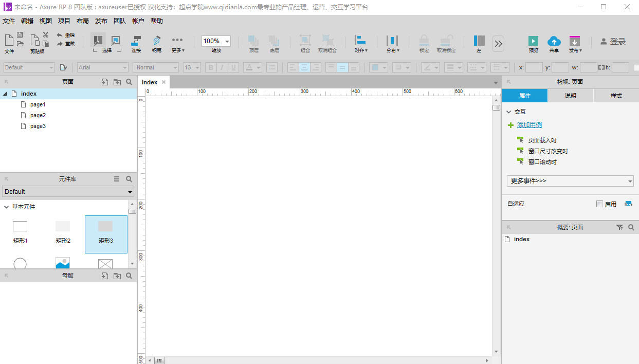Open the More Events (更多事件) dropdown
This screenshot has width=639, height=364.
[x=570, y=181]
